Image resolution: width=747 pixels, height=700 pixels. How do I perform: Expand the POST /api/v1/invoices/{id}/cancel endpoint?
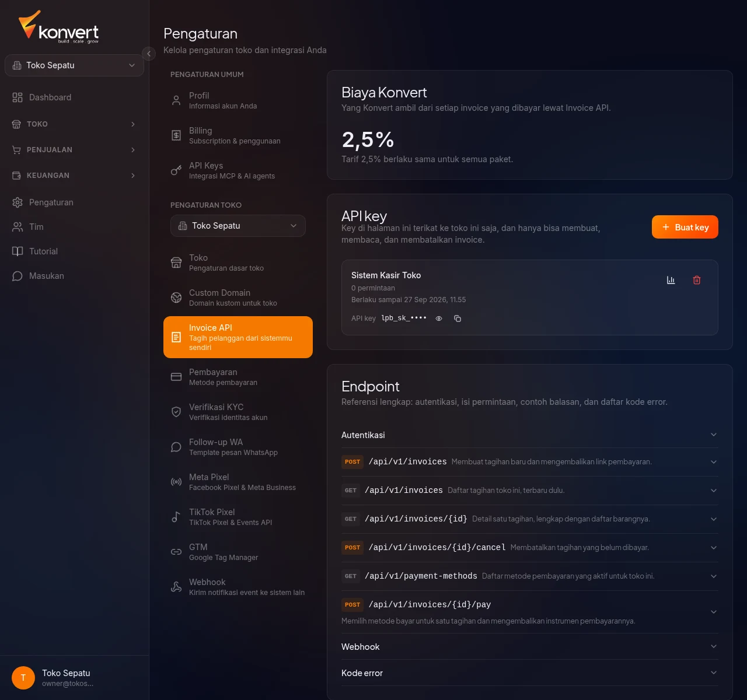click(x=530, y=548)
